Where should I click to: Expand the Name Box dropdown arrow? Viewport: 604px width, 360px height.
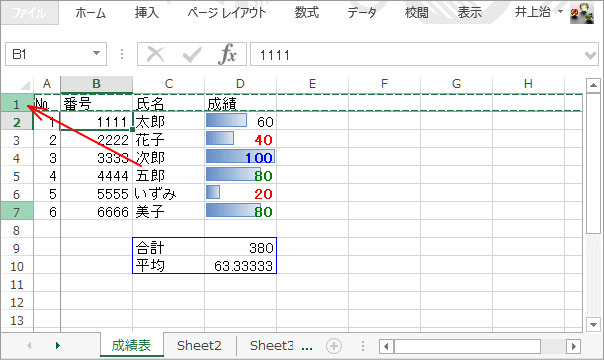[x=96, y=54]
